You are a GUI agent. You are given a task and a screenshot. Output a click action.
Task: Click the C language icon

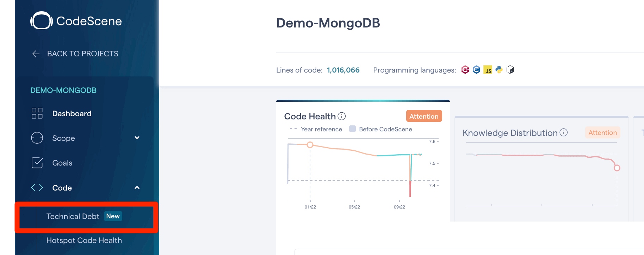click(477, 70)
